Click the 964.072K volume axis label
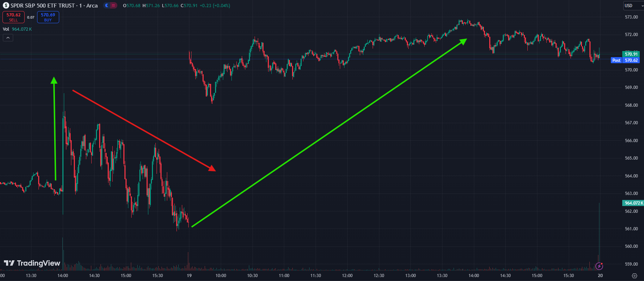The width and height of the screenshot is (644, 281). 633,203
